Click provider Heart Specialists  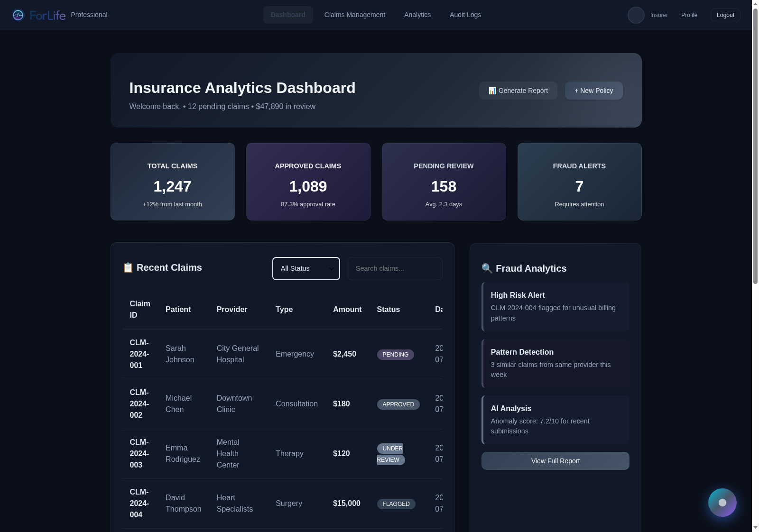pyautogui.click(x=235, y=504)
